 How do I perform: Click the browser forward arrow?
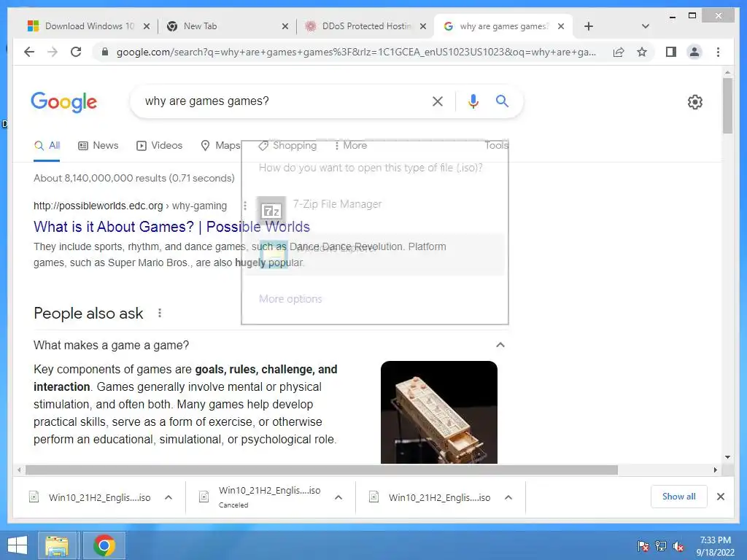pos(53,52)
